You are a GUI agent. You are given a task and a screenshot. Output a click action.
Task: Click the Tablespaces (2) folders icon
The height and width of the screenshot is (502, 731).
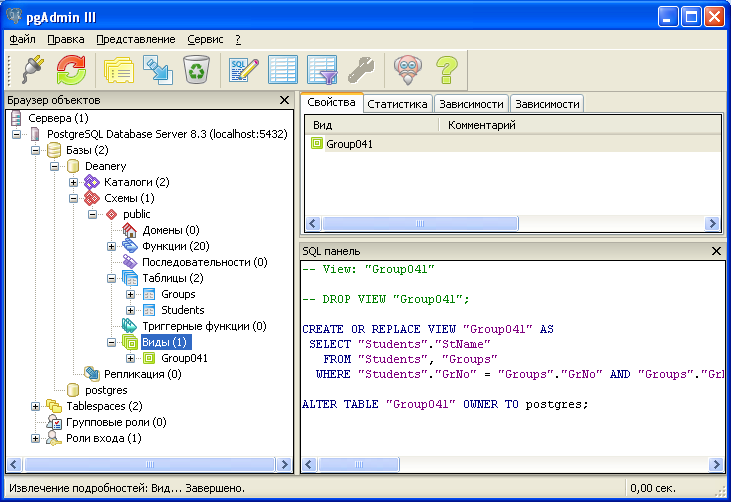tap(54, 406)
